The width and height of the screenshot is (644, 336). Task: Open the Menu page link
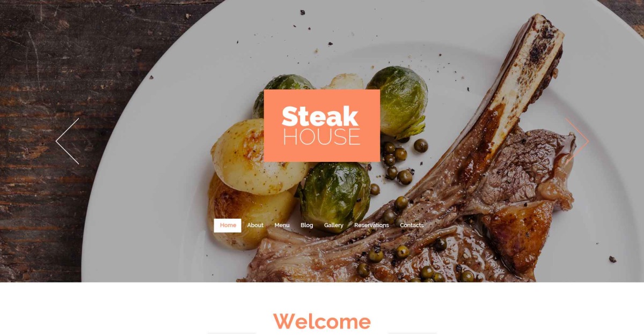coord(282,226)
